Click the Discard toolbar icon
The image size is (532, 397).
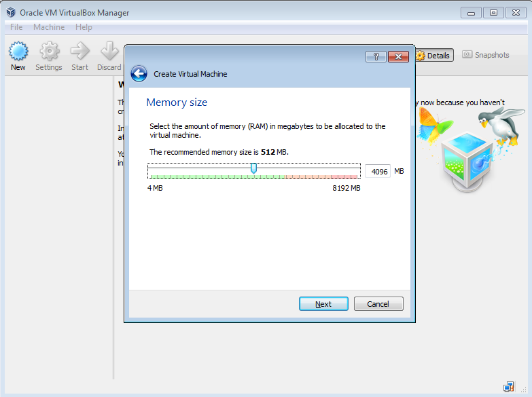pos(109,52)
